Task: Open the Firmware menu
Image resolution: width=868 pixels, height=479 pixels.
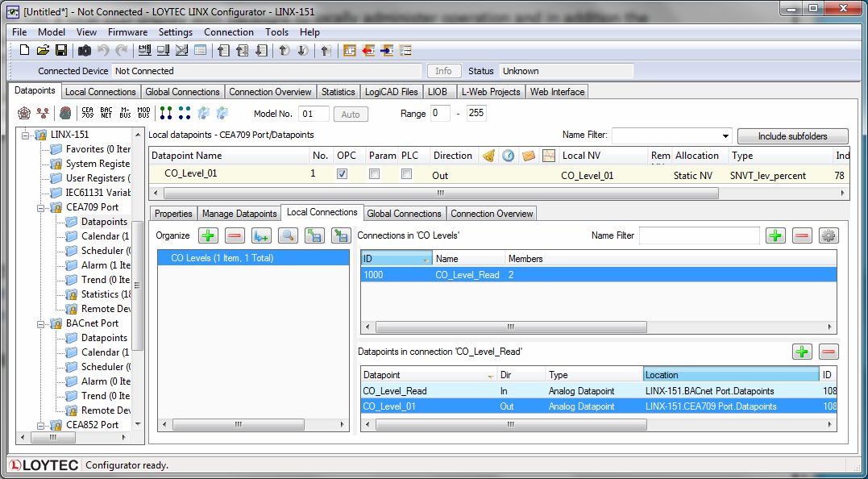Action: (127, 32)
